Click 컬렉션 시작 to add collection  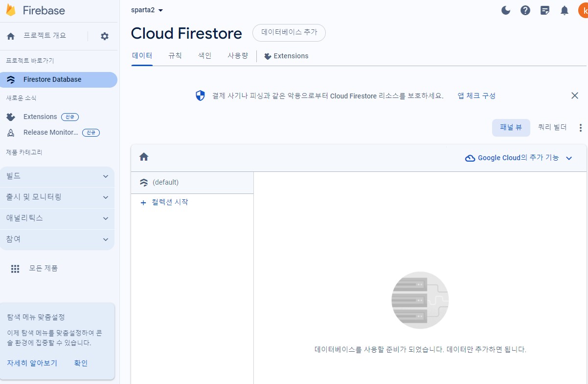pyautogui.click(x=164, y=202)
